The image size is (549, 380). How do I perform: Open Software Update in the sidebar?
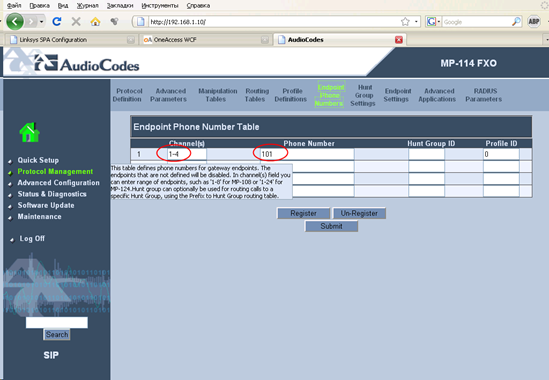46,205
